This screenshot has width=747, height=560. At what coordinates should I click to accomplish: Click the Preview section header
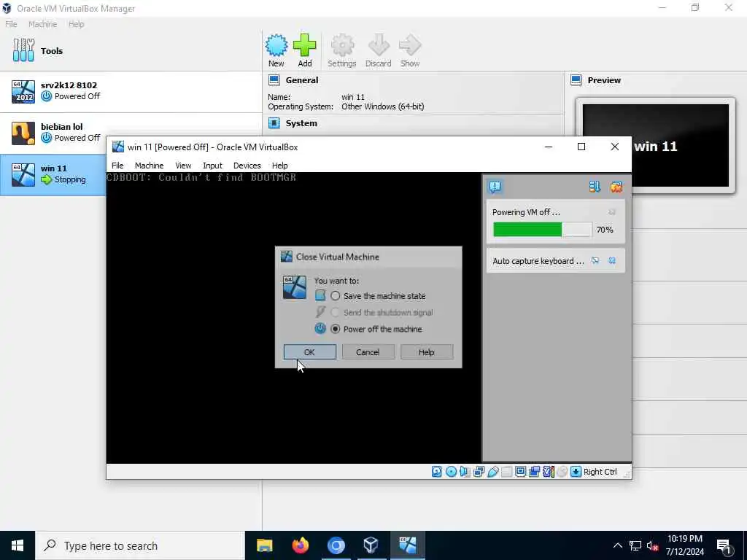(x=604, y=80)
